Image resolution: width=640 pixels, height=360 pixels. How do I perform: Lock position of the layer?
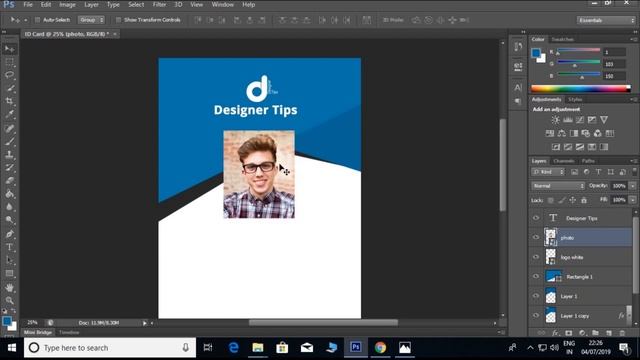573,200
